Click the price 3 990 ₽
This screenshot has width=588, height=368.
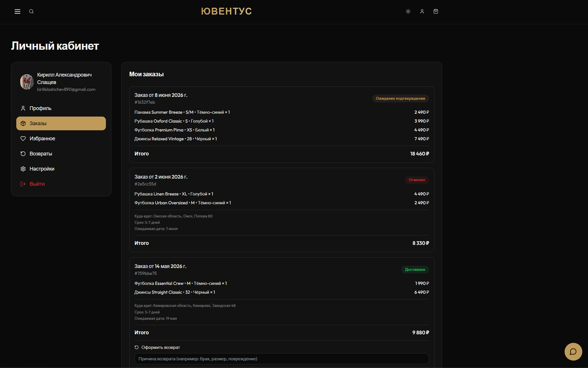422,121
